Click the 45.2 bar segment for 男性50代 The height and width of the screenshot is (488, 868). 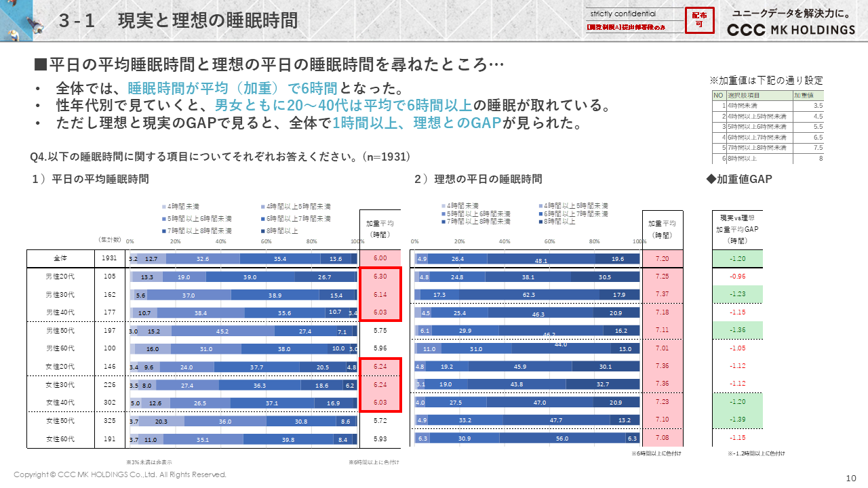click(x=222, y=331)
